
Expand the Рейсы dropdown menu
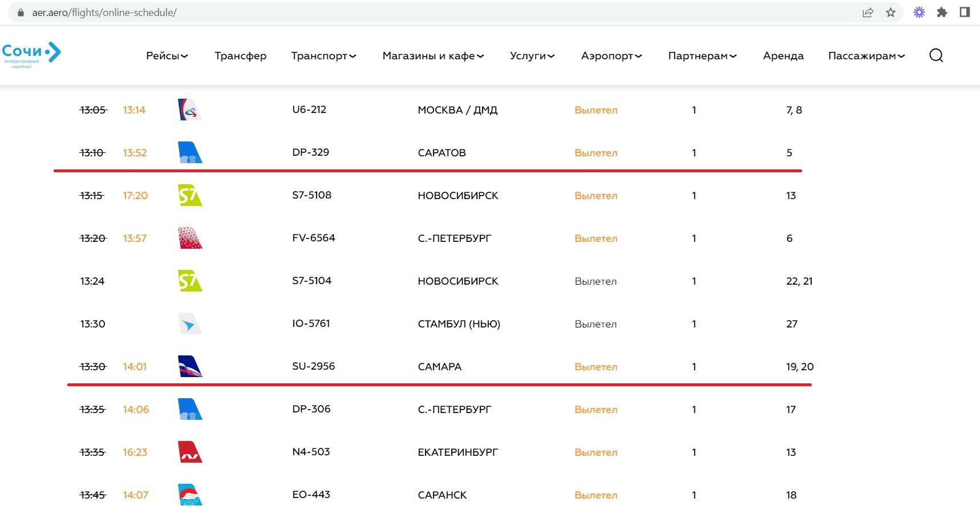tap(167, 56)
